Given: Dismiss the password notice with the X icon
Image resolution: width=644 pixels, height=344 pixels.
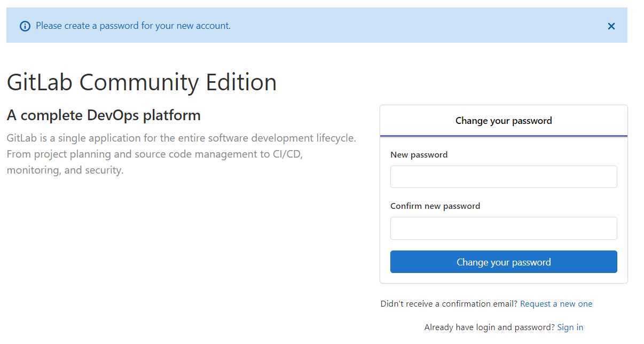Looking at the screenshot, I should click(611, 26).
